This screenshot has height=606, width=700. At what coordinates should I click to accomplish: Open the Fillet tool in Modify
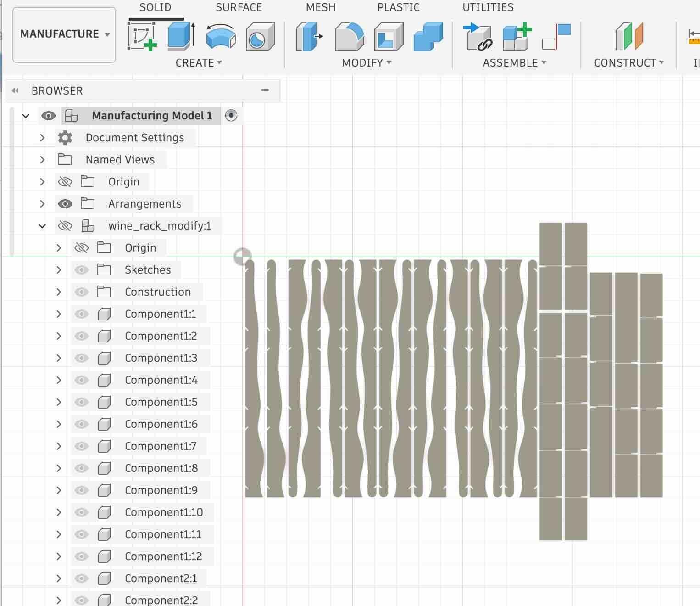(x=349, y=36)
